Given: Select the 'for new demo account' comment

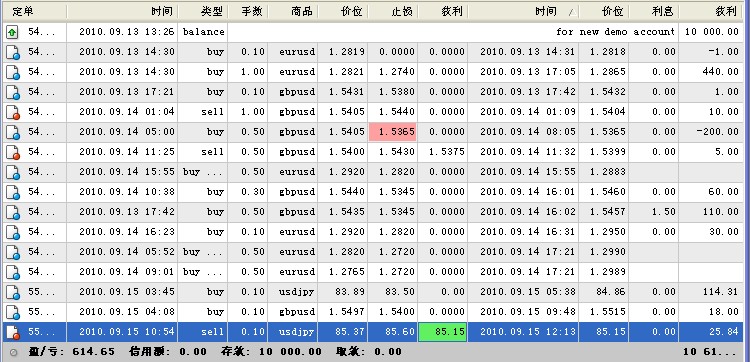Looking at the screenshot, I should point(615,32).
